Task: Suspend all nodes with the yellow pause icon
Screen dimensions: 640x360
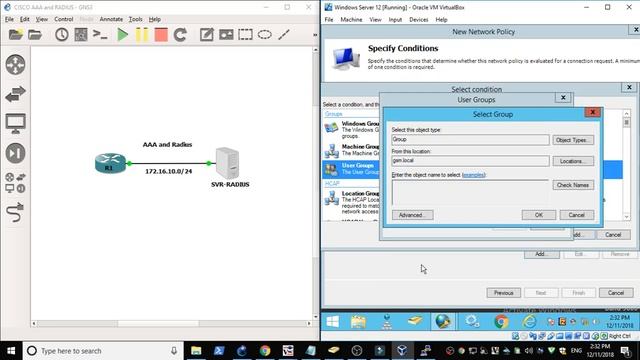Action: 142,35
